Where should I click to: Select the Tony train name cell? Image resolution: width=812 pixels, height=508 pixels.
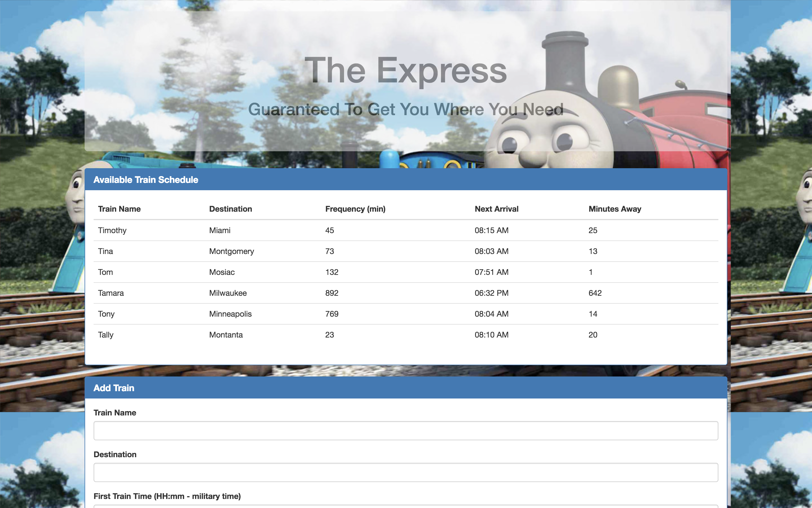106,314
